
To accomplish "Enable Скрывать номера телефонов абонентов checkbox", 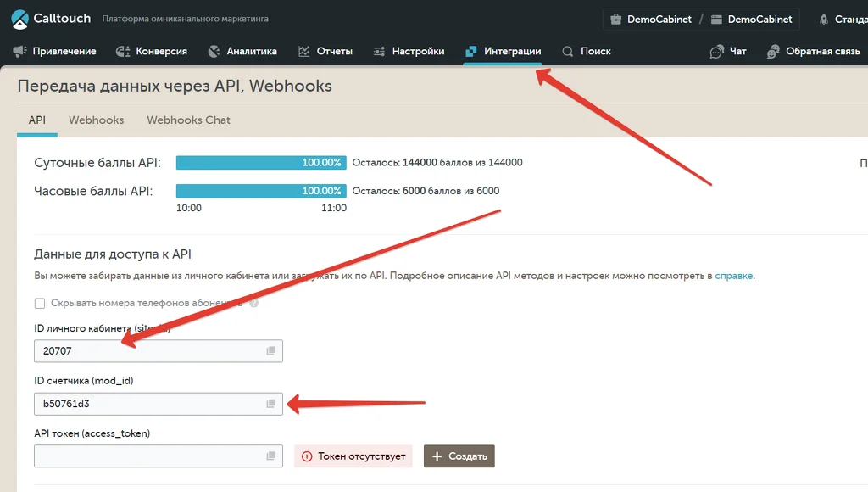I will point(39,303).
